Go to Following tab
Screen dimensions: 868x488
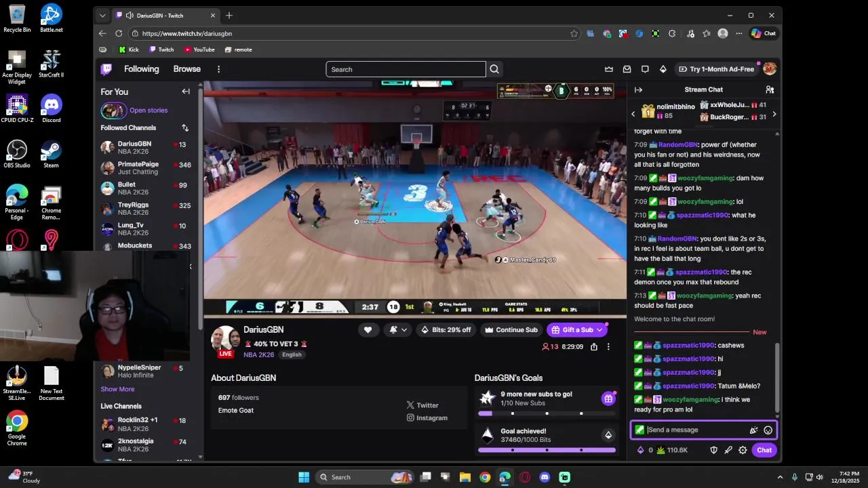click(x=141, y=69)
